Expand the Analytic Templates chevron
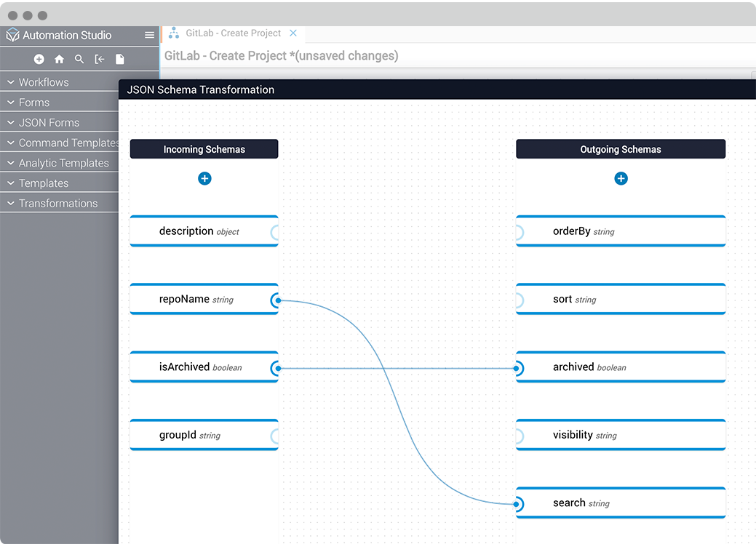The height and width of the screenshot is (544, 756). tap(10, 164)
